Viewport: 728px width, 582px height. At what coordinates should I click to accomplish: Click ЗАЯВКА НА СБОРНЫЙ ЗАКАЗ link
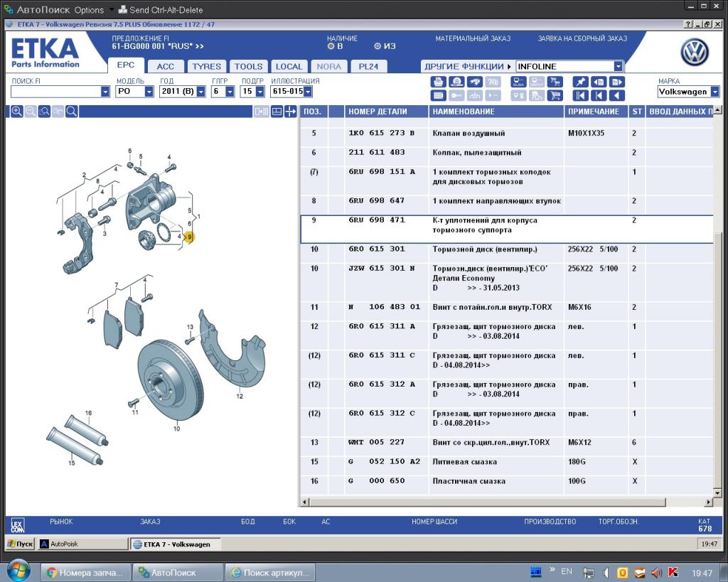point(582,38)
